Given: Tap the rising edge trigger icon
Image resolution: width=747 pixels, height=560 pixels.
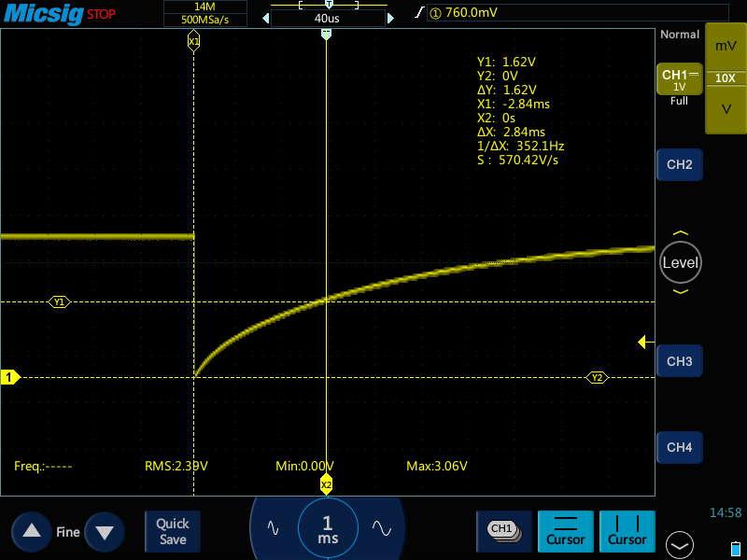Looking at the screenshot, I should tap(418, 12).
